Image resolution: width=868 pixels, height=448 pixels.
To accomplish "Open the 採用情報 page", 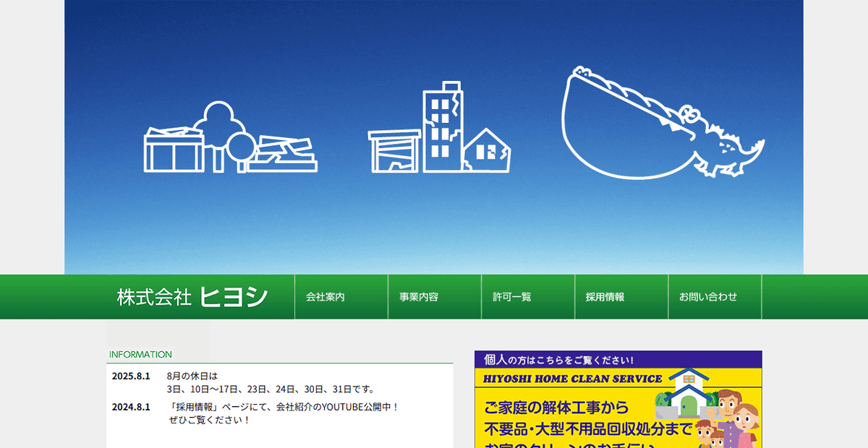I will point(603,296).
